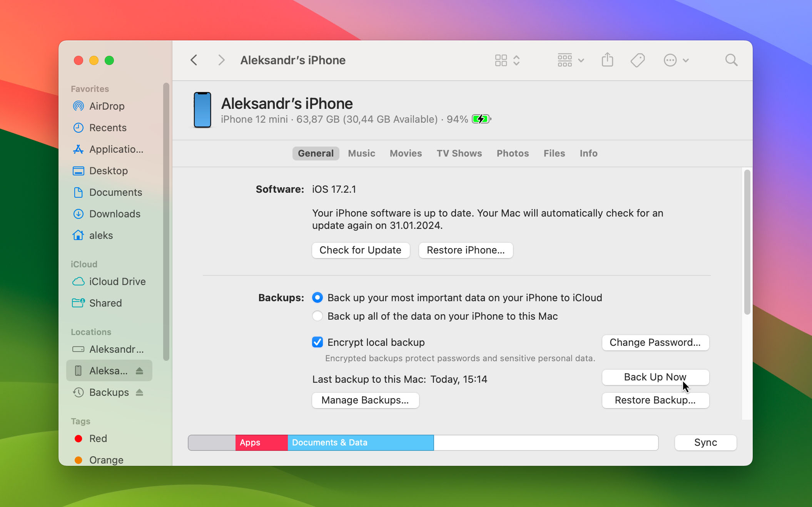
Task: Uncheck Encrypt local backup
Action: (317, 342)
